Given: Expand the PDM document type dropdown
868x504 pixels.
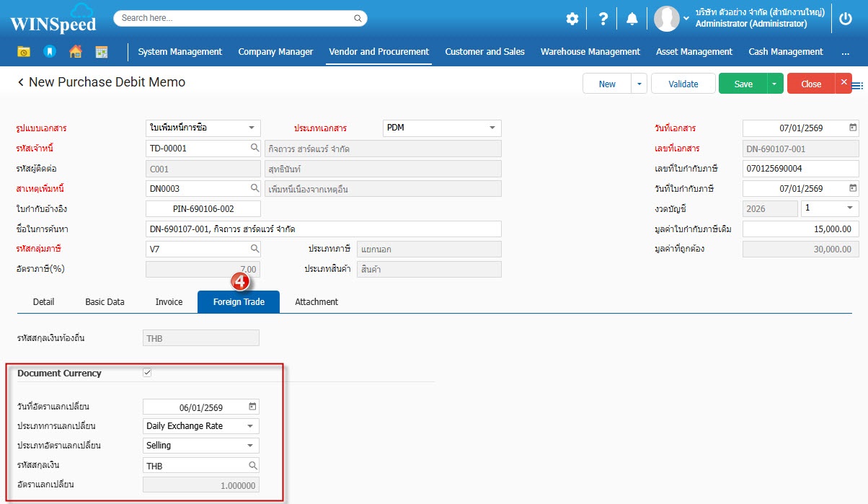Looking at the screenshot, I should (492, 128).
